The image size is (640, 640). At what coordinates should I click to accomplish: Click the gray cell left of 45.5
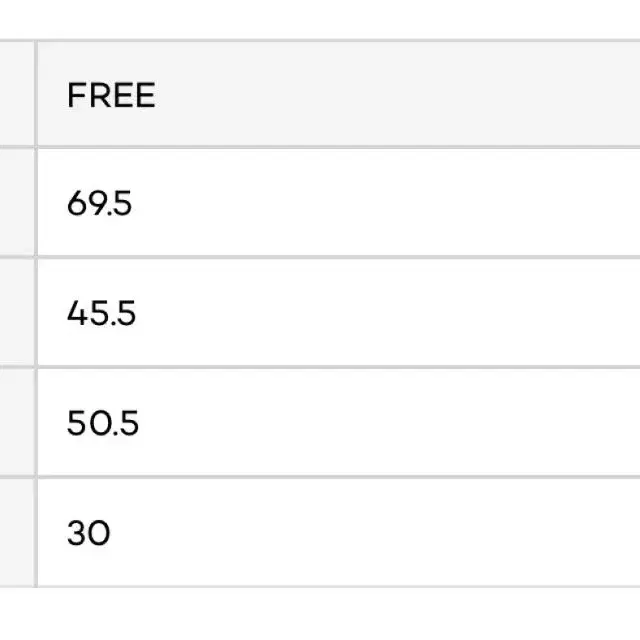(17, 312)
